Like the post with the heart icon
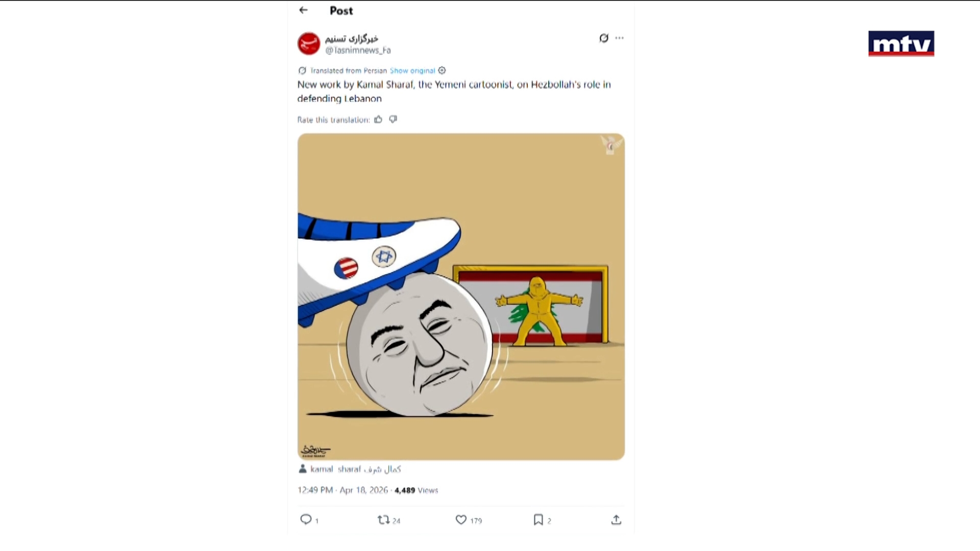This screenshot has width=980, height=551. point(461,520)
